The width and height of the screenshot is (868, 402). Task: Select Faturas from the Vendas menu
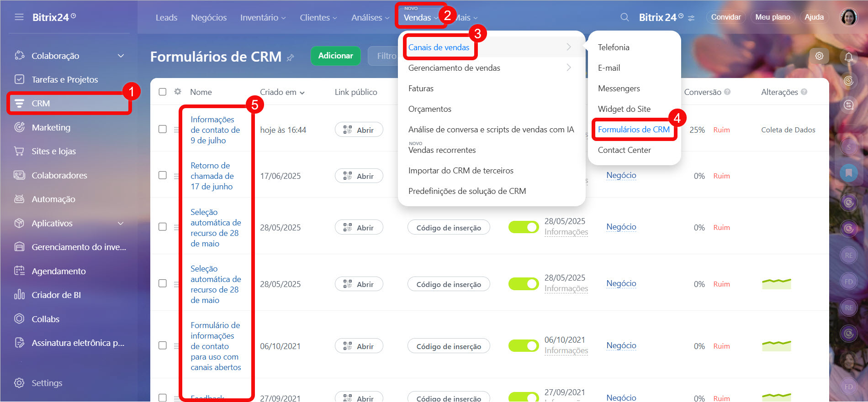[421, 89]
